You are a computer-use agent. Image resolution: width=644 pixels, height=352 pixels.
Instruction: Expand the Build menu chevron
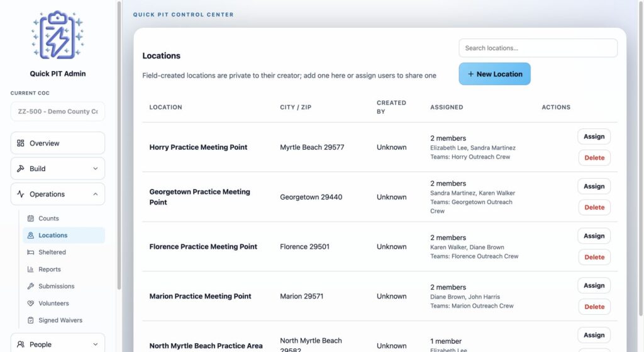[96, 169]
